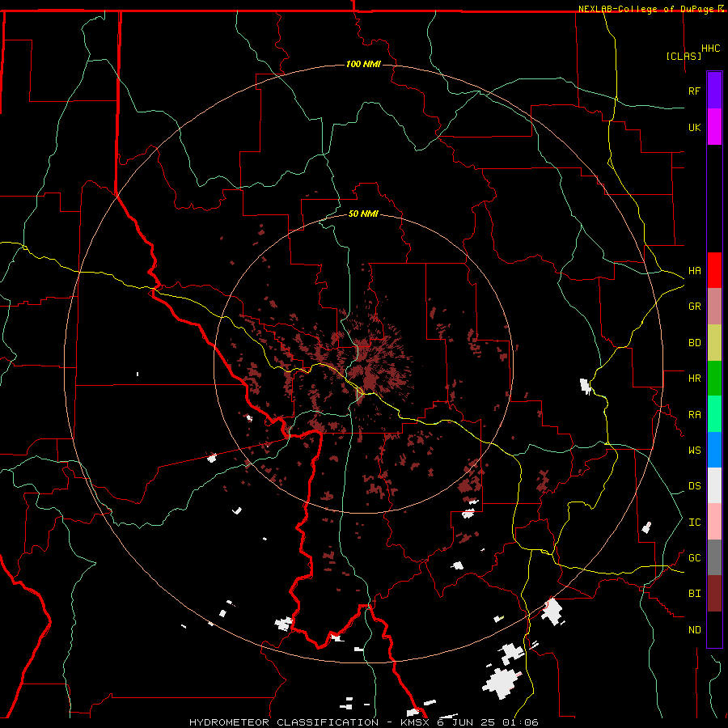Click the dark red BI biological swatch

[714, 594]
